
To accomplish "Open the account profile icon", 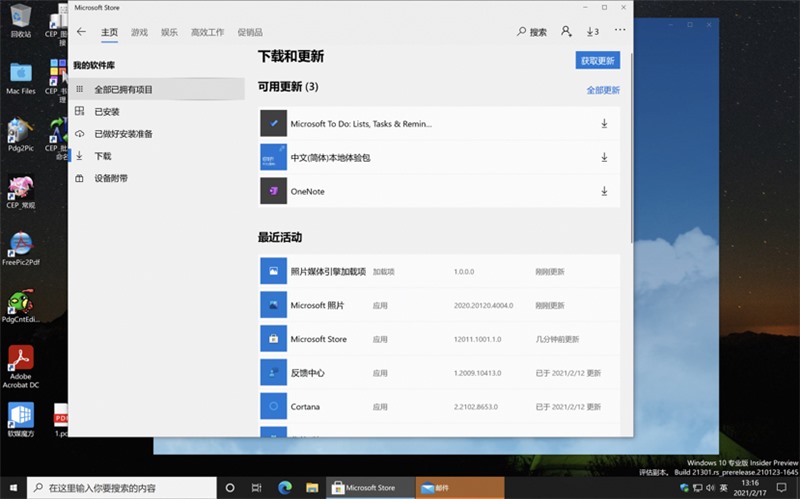I will tap(566, 32).
